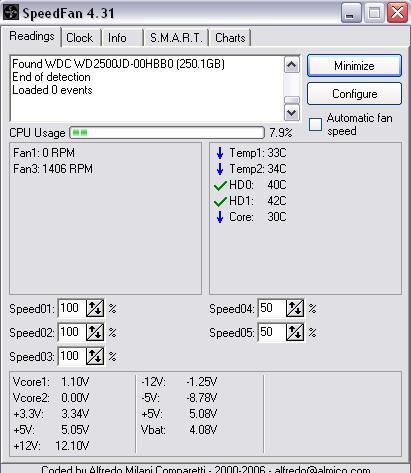Click the Temp1 blue down arrow icon
Image resolution: width=411 pixels, height=473 pixels.
(x=220, y=153)
